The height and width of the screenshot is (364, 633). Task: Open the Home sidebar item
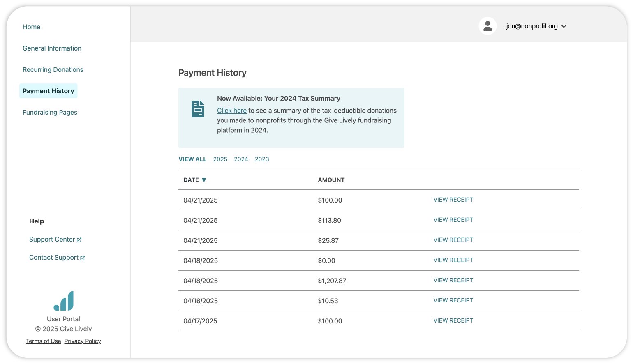[31, 27]
